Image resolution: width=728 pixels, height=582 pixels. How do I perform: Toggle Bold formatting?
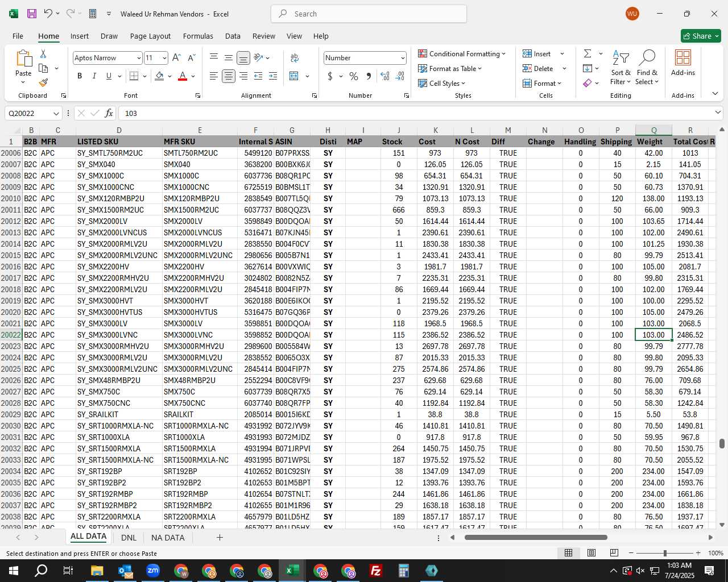80,76
